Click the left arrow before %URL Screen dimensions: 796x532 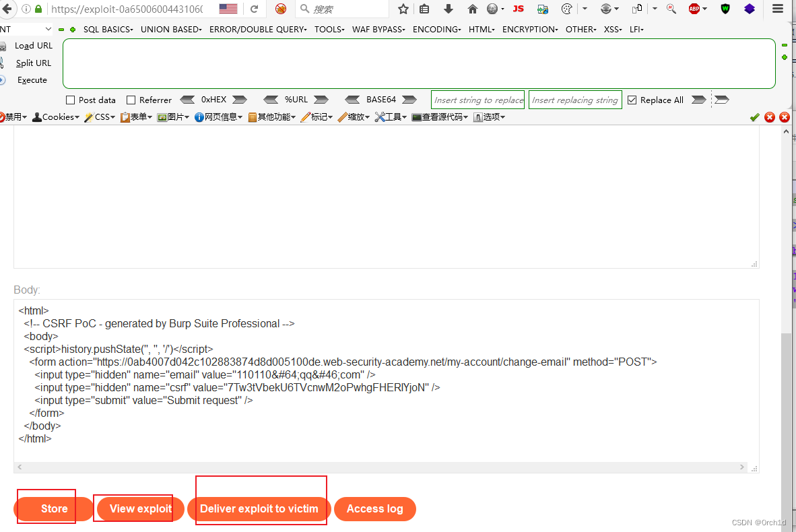point(271,100)
